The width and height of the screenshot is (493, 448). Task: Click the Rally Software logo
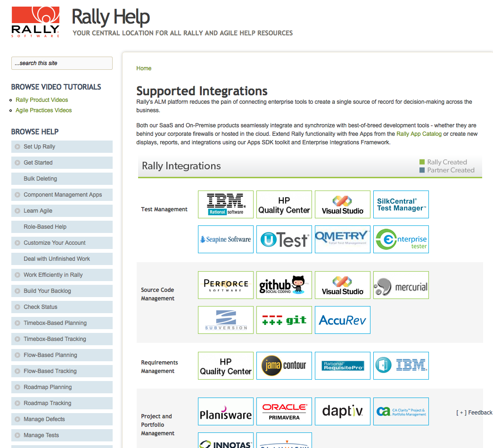pyautogui.click(x=35, y=22)
